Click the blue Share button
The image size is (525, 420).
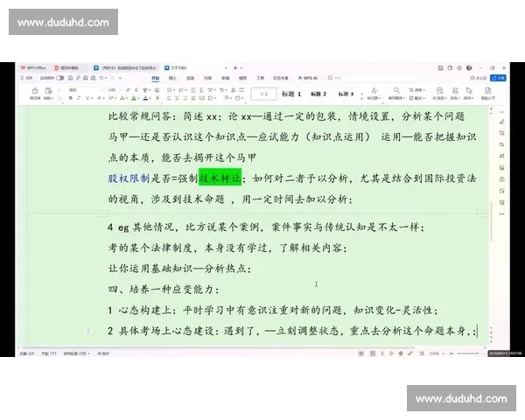click(498, 78)
